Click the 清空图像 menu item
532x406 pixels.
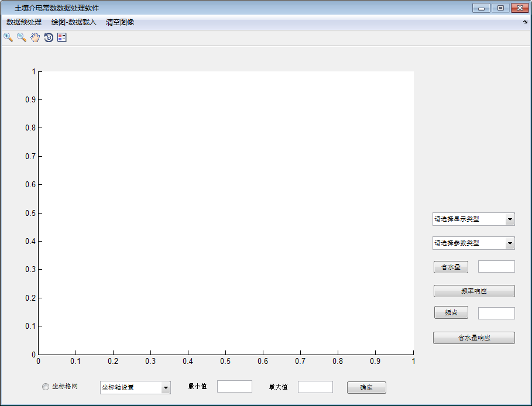(120, 22)
